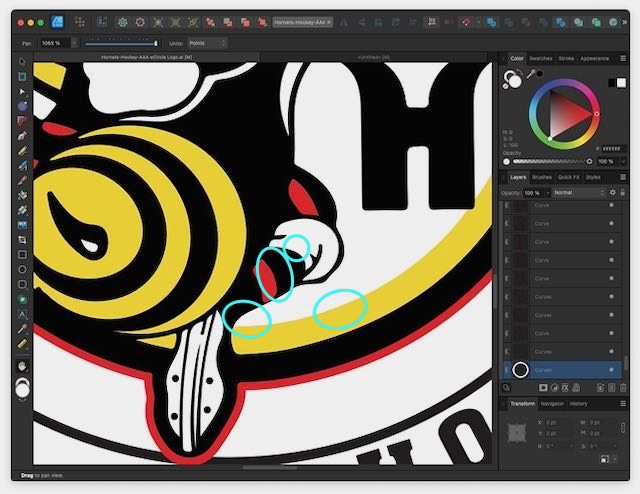Delete layer with the trash icon
Screen dimensions: 640x494
(623, 388)
